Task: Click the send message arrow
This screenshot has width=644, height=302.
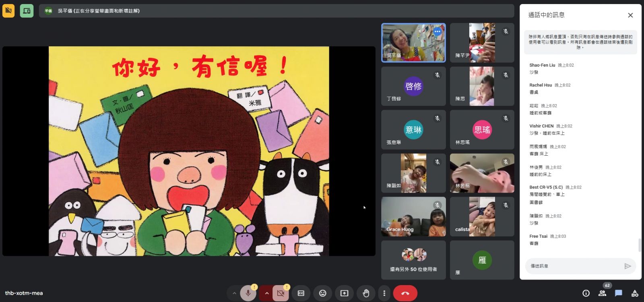Action: pos(627,266)
